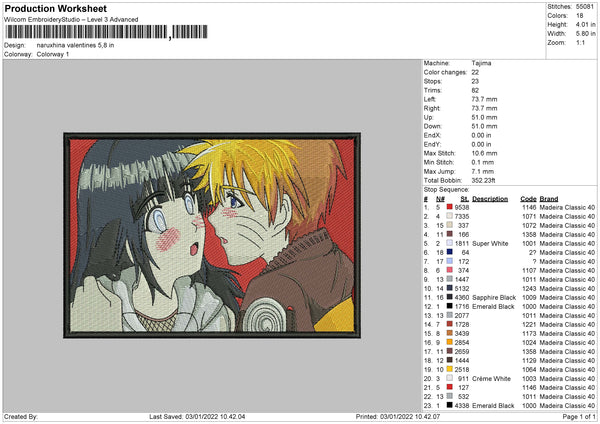Select the Color changes value 22
This screenshot has height=424, width=600.
pyautogui.click(x=475, y=72)
